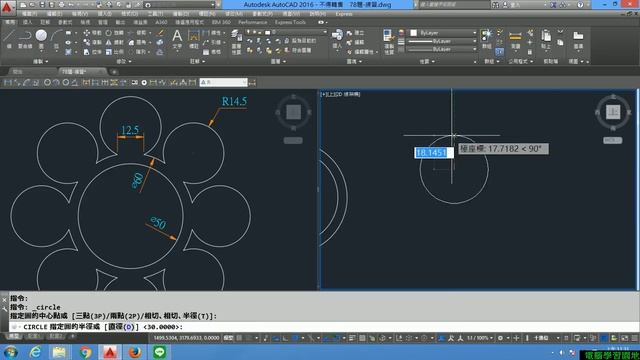Click the Move tool in the Modify panel
The image size is (640, 360).
(92, 33)
